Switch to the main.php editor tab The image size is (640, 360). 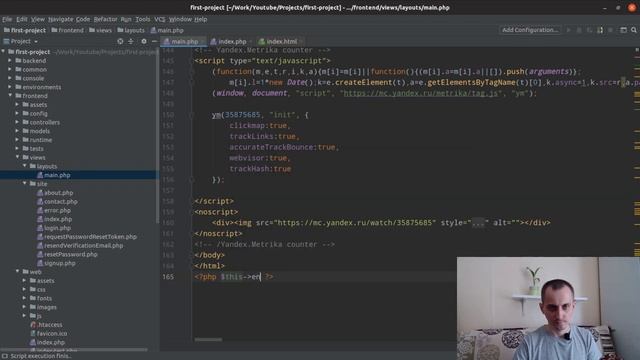click(182, 41)
